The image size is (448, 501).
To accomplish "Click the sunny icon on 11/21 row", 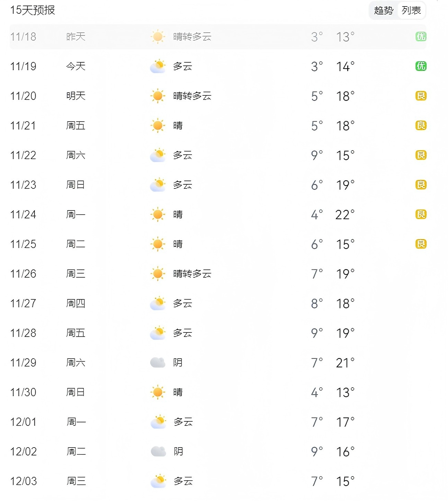I will click(158, 125).
